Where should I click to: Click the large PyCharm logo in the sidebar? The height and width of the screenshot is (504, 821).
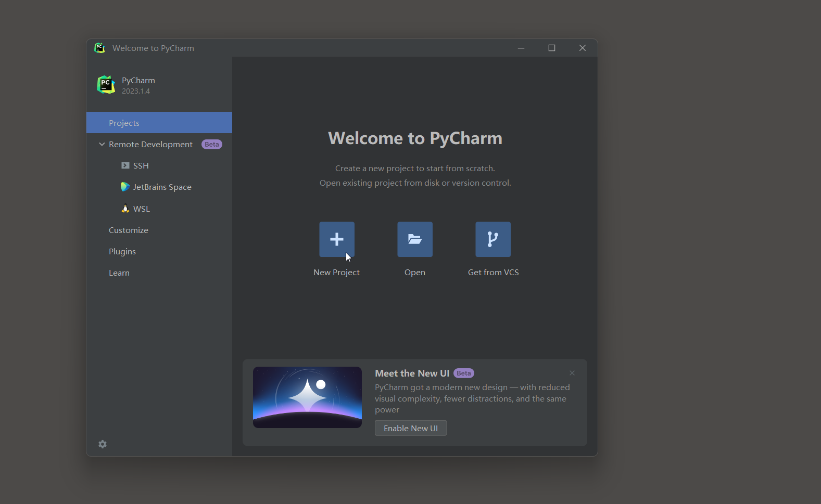(106, 84)
